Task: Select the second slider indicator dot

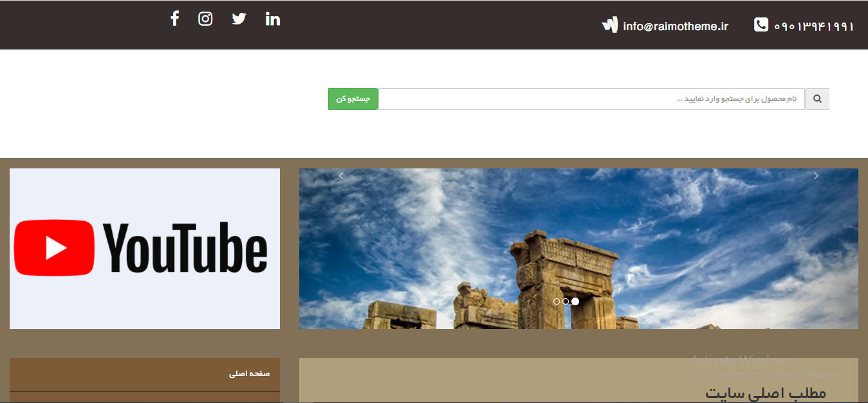Action: (566, 301)
